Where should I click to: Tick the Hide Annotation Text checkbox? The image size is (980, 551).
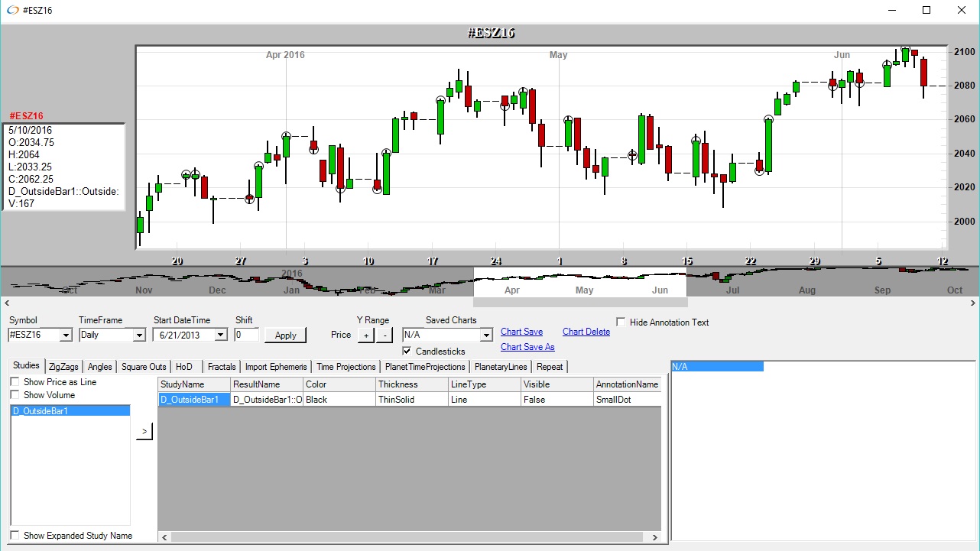(x=621, y=322)
